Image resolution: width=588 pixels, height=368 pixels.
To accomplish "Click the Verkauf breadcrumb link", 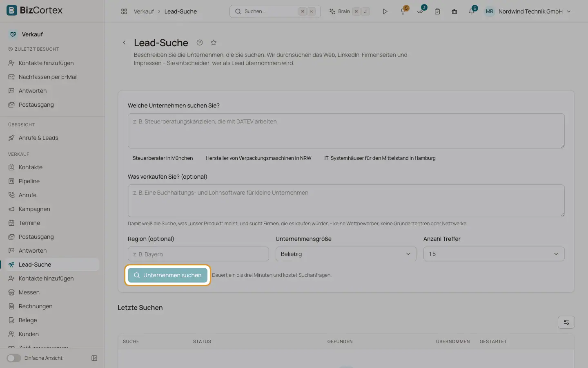I will pyautogui.click(x=144, y=11).
